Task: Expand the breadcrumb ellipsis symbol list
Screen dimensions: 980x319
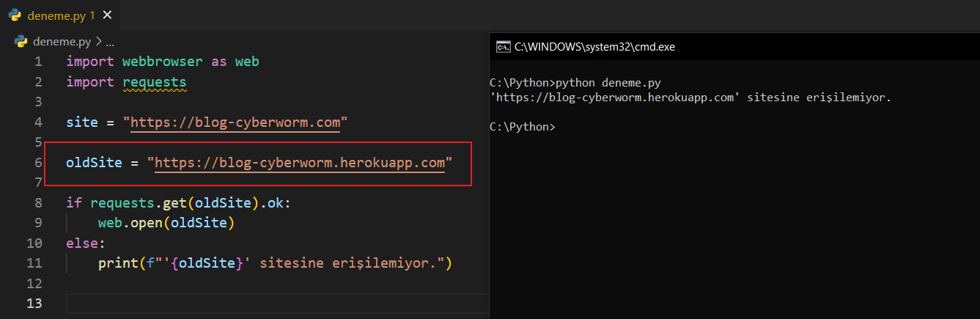Action: coord(111,42)
